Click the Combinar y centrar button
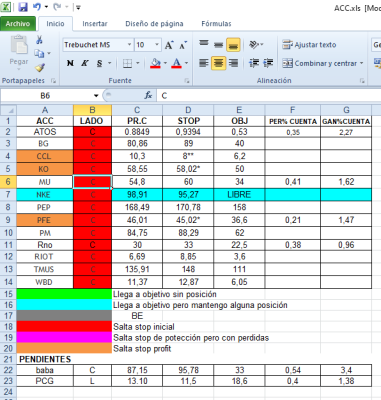 [x=323, y=63]
